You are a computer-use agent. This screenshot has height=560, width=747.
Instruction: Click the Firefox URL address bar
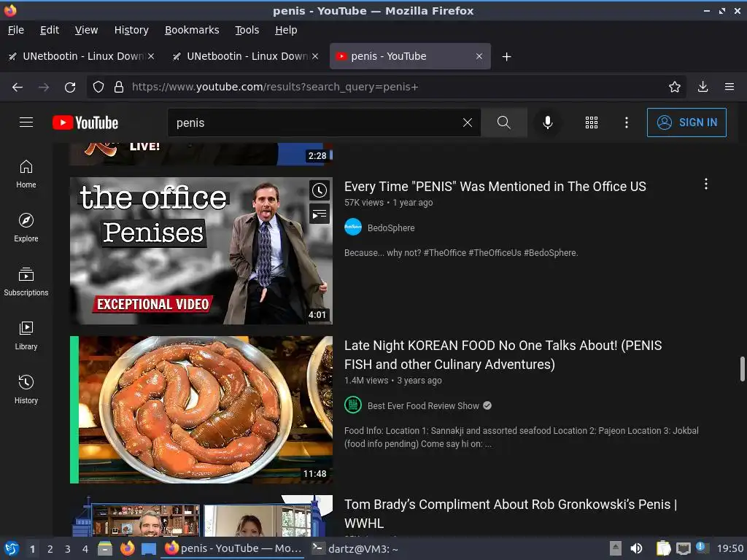click(x=386, y=87)
